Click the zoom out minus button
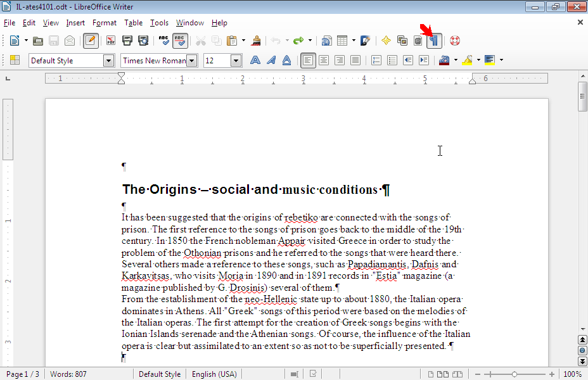The height and width of the screenshot is (380, 588). click(x=478, y=374)
